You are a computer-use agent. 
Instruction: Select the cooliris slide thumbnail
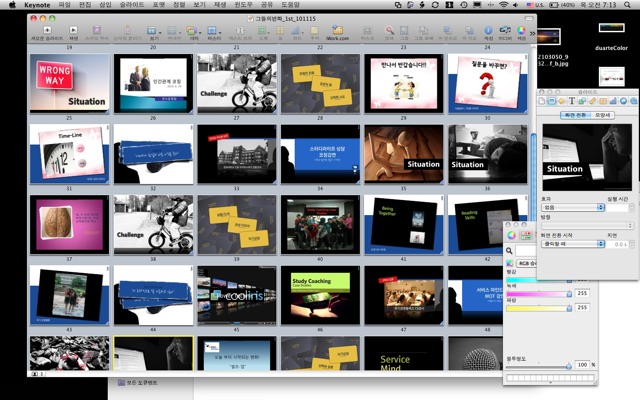pos(237,295)
